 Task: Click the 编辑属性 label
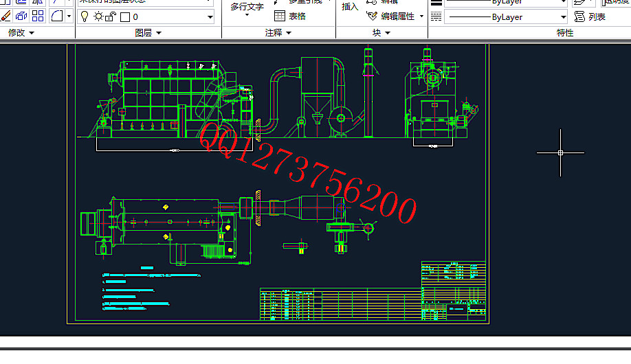397,16
